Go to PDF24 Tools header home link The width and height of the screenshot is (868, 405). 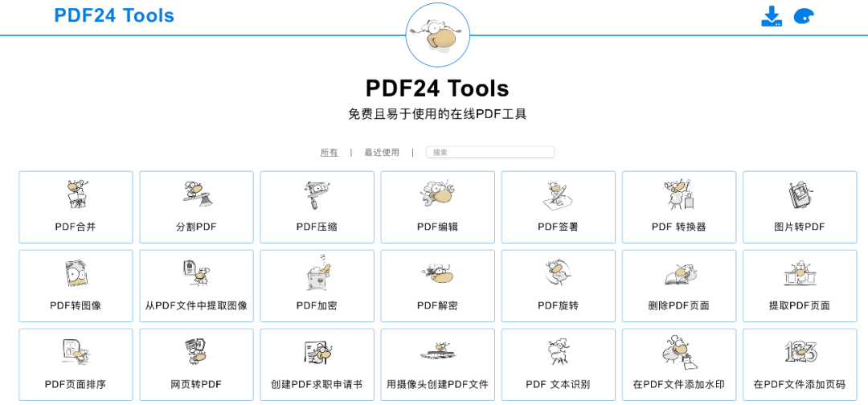coord(114,15)
